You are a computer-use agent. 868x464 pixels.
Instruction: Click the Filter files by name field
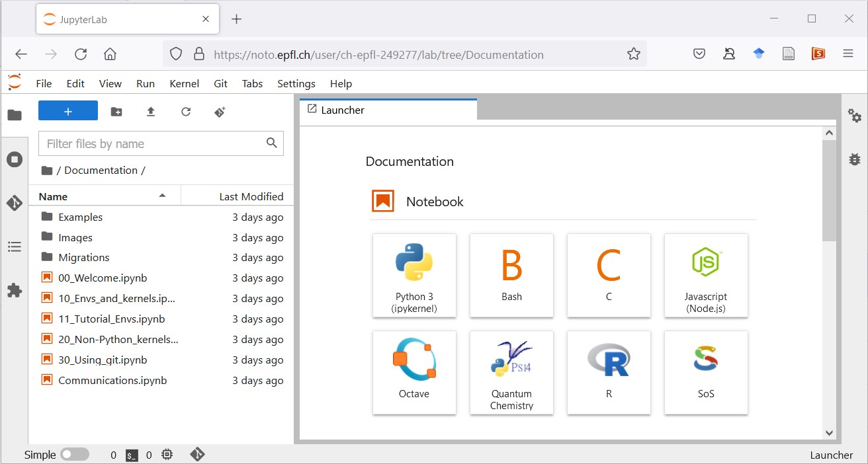(152, 143)
